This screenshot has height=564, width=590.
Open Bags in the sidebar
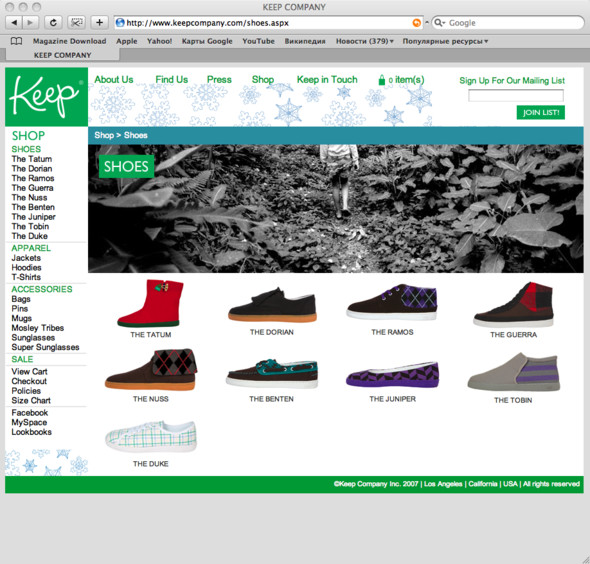[x=21, y=299]
